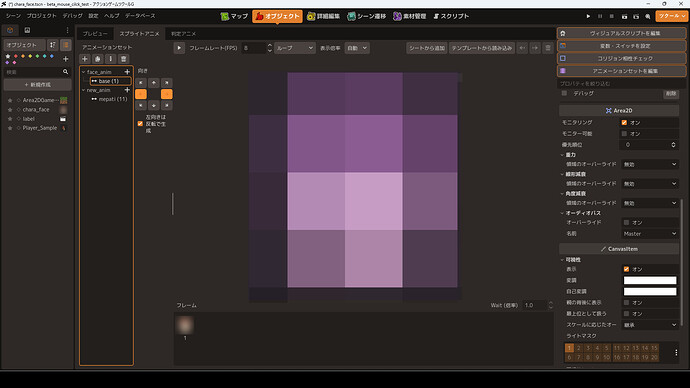690x388 pixels.
Task: Add an animation to new_anim with its plus
Action: [x=127, y=90]
